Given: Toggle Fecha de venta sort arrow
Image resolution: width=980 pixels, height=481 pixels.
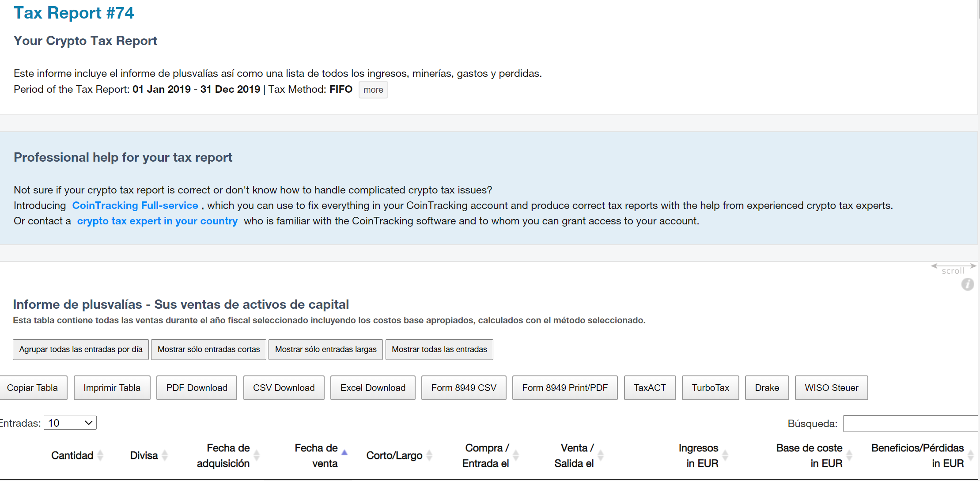Looking at the screenshot, I should tap(344, 453).
